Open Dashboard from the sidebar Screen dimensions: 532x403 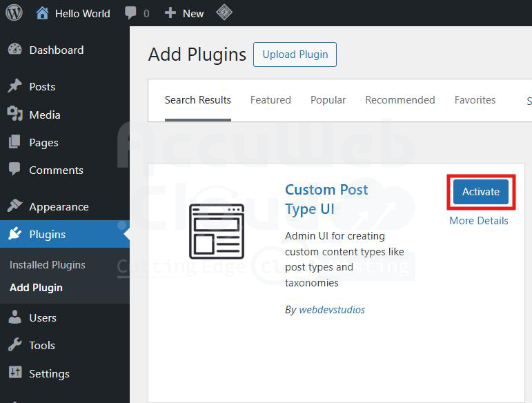(56, 50)
